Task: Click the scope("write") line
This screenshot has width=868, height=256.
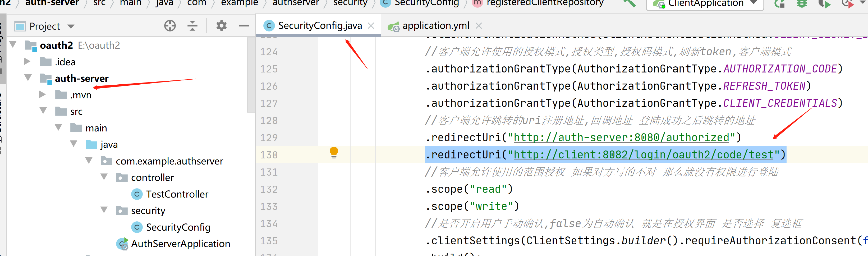Action: [472, 206]
